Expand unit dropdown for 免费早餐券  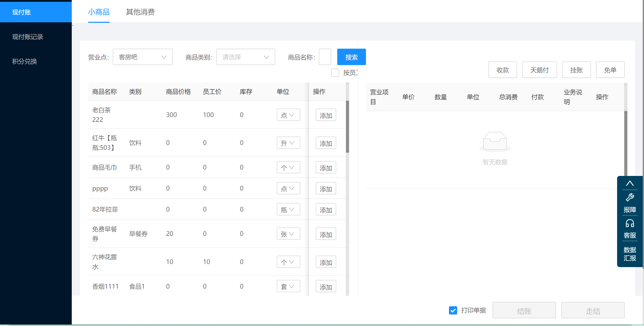tap(288, 234)
